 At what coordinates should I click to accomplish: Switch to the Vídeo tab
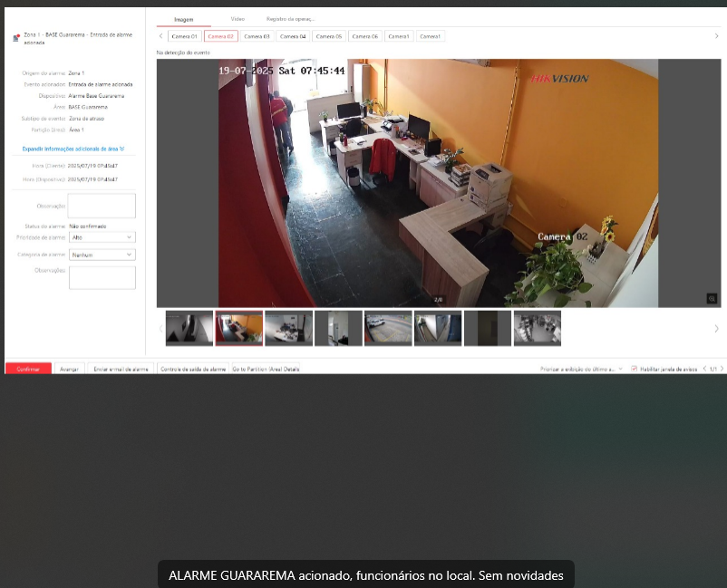click(x=237, y=18)
